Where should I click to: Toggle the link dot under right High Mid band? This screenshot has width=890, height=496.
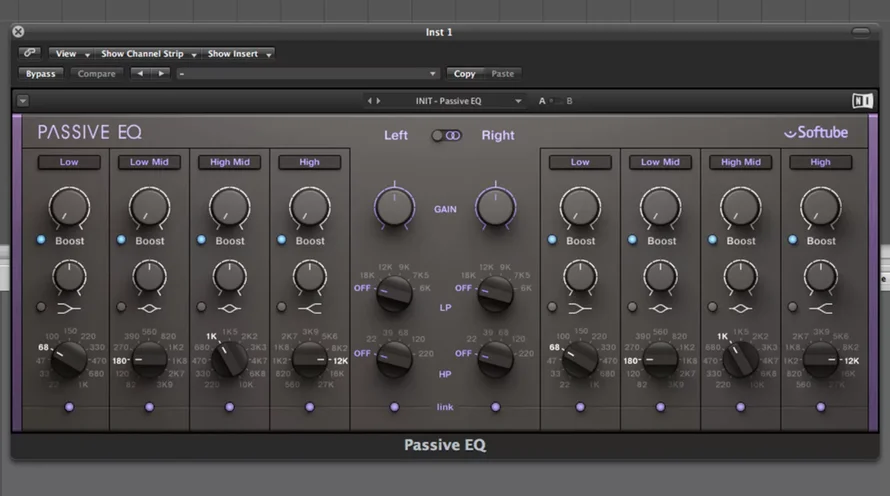tap(740, 407)
